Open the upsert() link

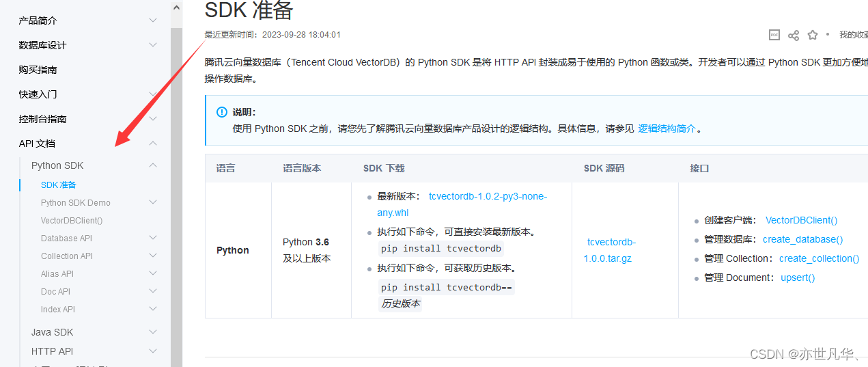tap(798, 277)
